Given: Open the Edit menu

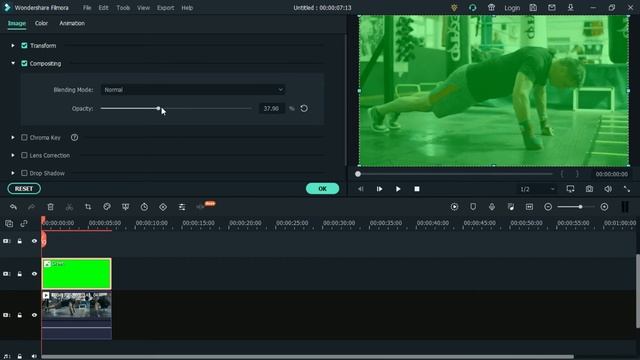Looking at the screenshot, I should [103, 8].
